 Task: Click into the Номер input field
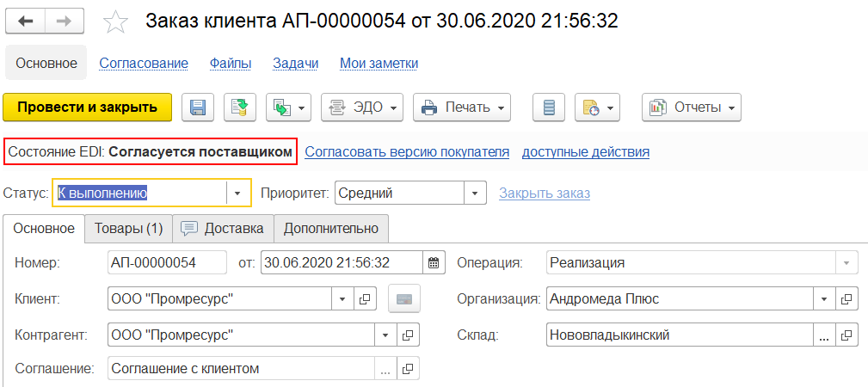(x=167, y=262)
